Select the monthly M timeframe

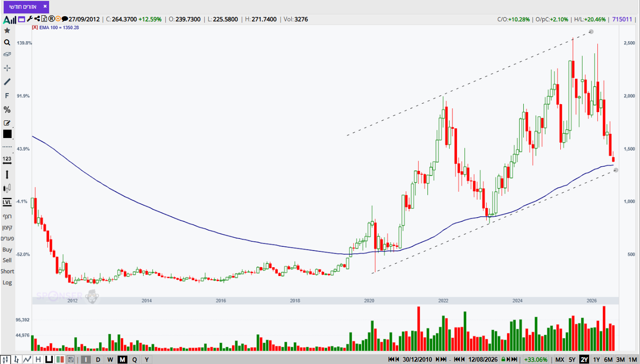[x=122, y=359]
